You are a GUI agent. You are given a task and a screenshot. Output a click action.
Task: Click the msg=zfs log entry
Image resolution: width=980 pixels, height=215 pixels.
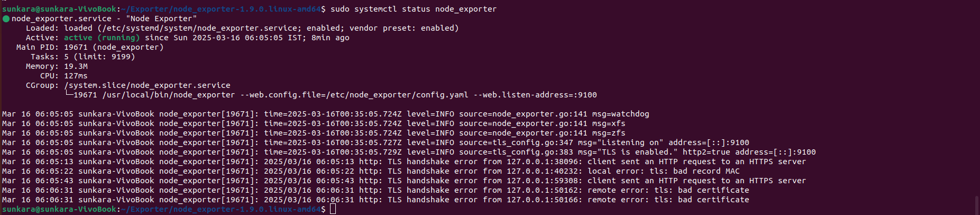tap(609, 133)
